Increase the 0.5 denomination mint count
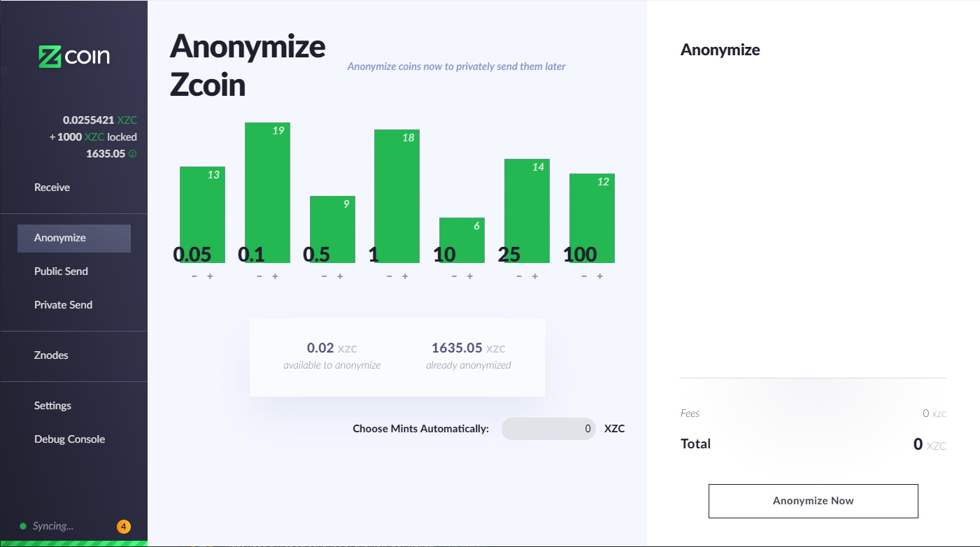The width and height of the screenshot is (980, 547). pyautogui.click(x=340, y=276)
